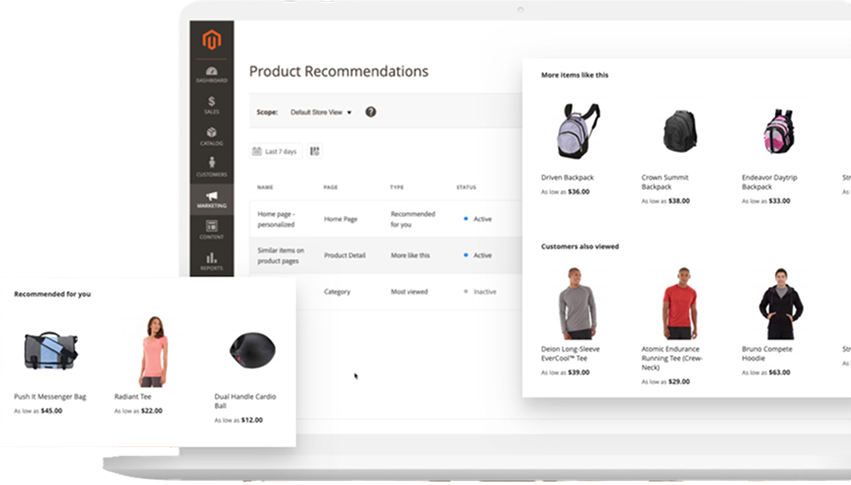The height and width of the screenshot is (485, 851).
Task: Open the Sales menu
Action: tap(211, 104)
